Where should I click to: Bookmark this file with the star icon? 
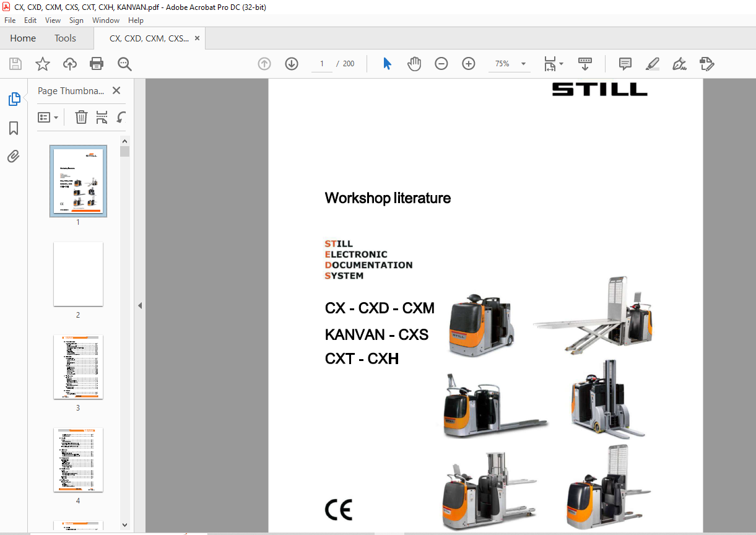point(43,64)
